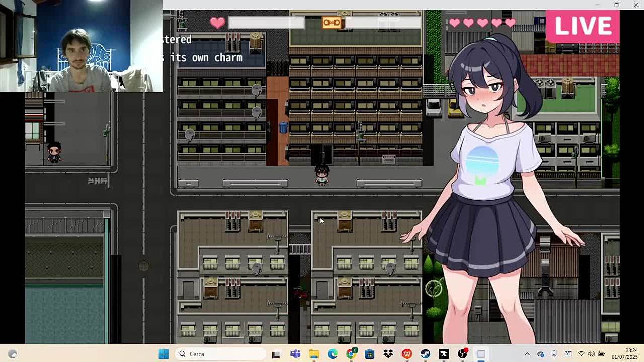Open the Windows Start menu

point(164,354)
